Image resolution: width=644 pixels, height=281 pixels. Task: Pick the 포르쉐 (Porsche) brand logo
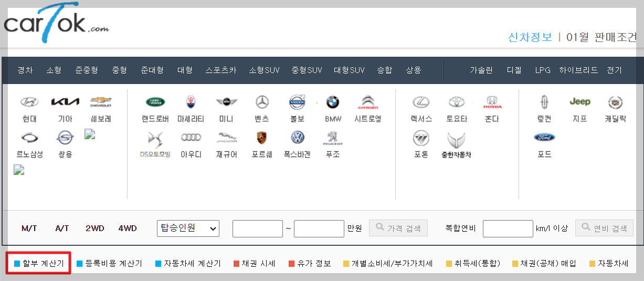[262, 138]
